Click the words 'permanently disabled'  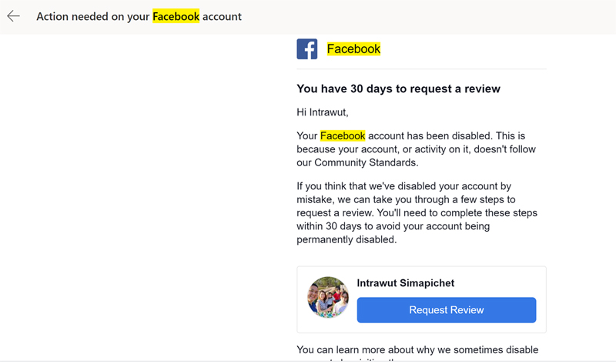tap(346, 239)
